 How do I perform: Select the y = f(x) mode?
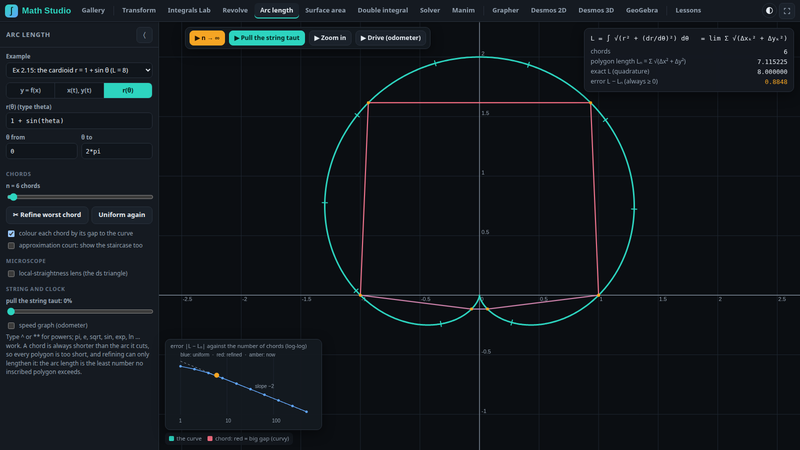(30, 90)
